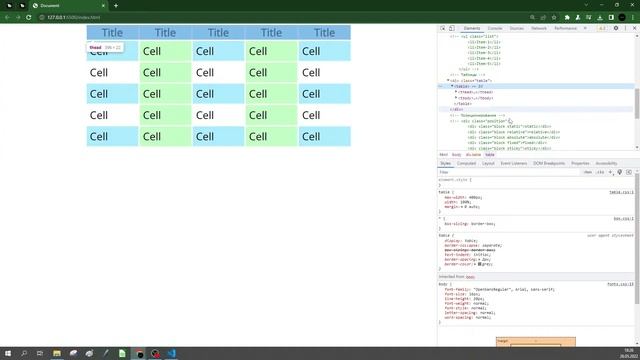Click the grey border-color swatch
Image resolution: width=640 pixels, height=360 pixels.
pyautogui.click(x=480, y=264)
